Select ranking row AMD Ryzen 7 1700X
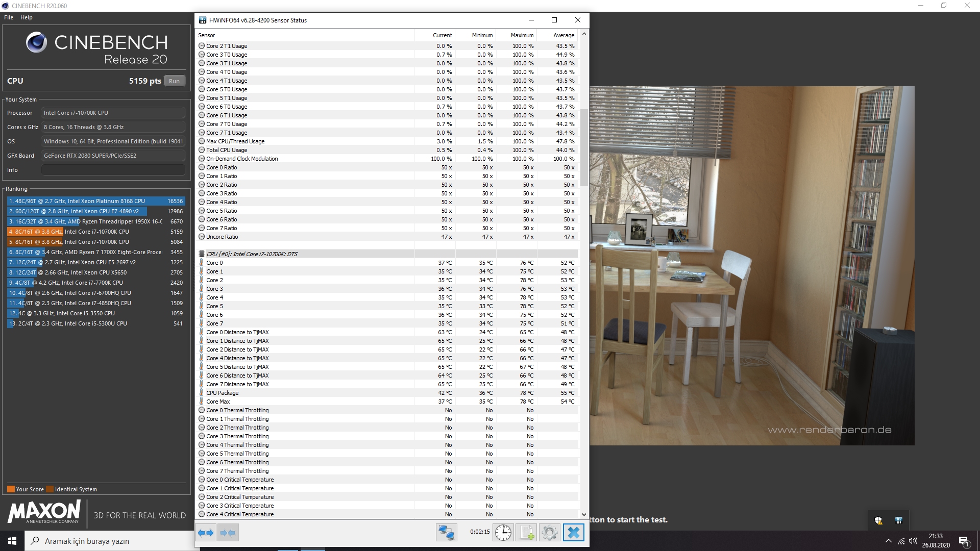 pos(96,252)
